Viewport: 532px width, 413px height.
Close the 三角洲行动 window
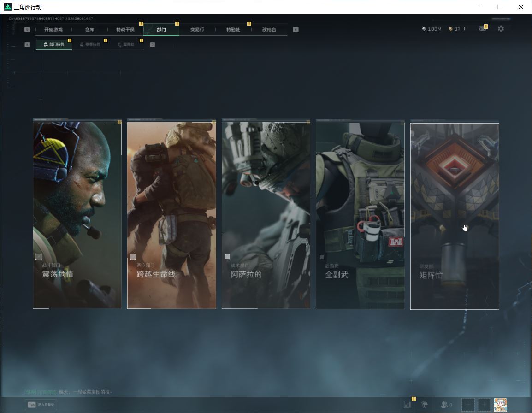[521, 7]
